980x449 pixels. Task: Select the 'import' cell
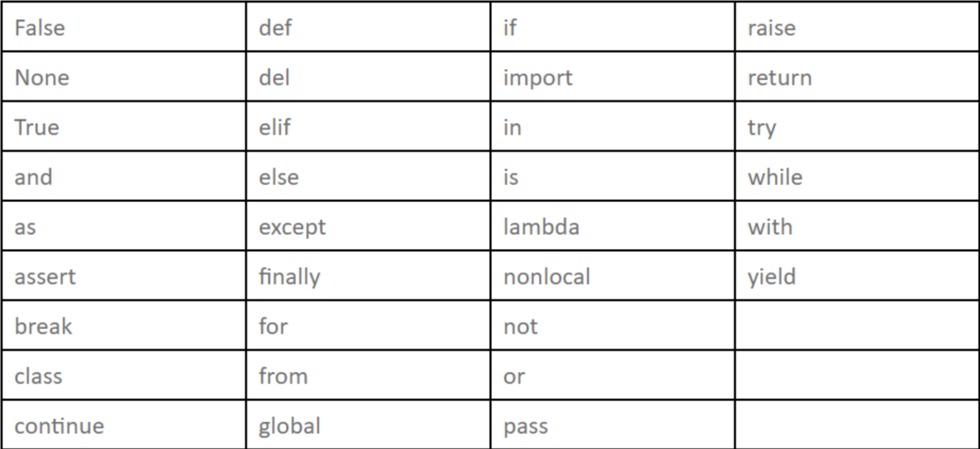[x=538, y=78]
